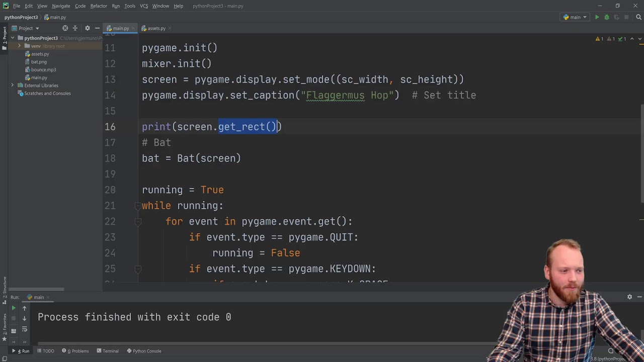Fold the while running block at line 21
644x362 pixels.
click(x=137, y=206)
